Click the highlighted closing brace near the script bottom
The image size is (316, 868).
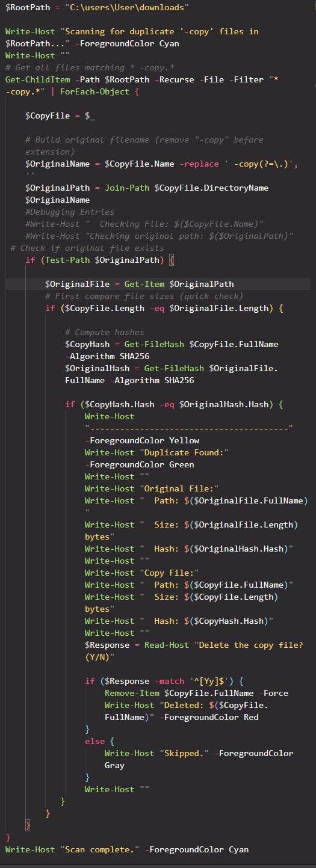pyautogui.click(x=27, y=825)
